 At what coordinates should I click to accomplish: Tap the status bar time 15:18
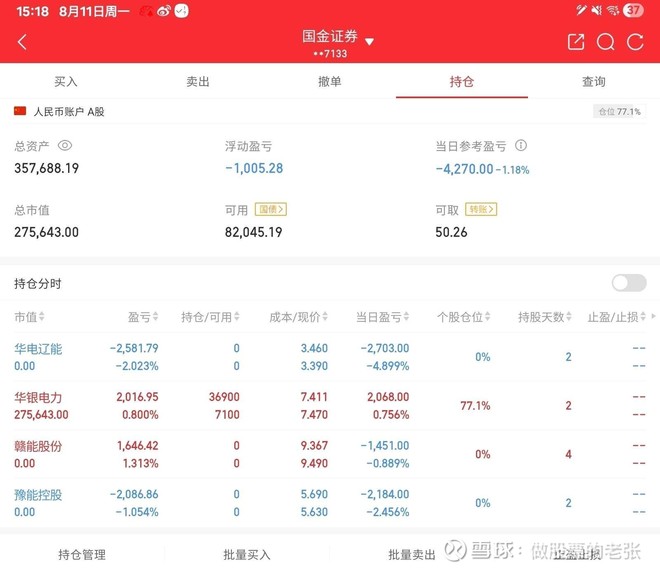coord(33,11)
